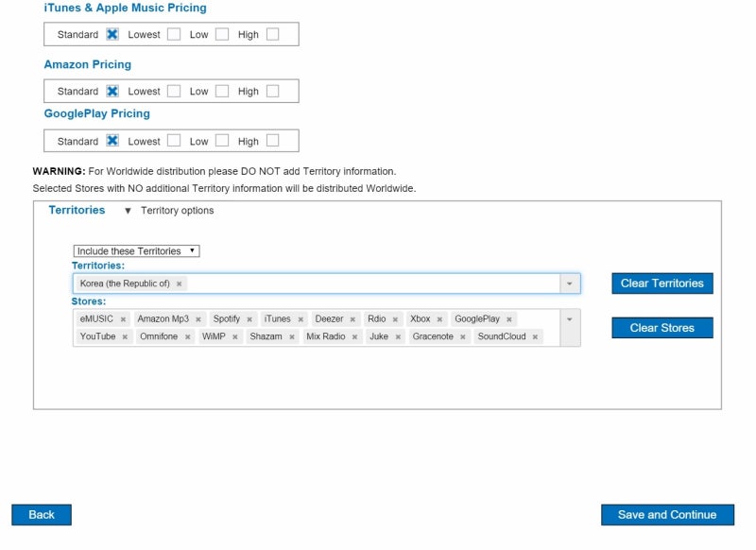Check High for Amazon Pricing

pos(272,91)
